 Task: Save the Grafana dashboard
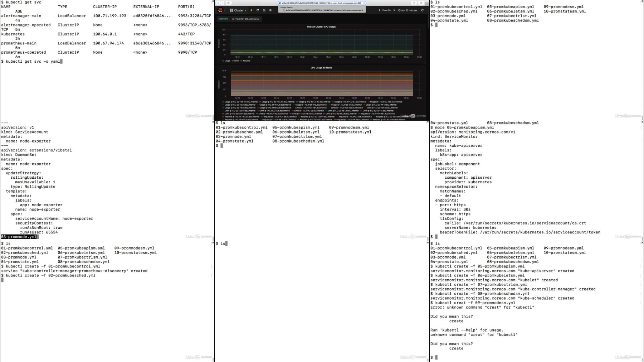tap(264, 10)
